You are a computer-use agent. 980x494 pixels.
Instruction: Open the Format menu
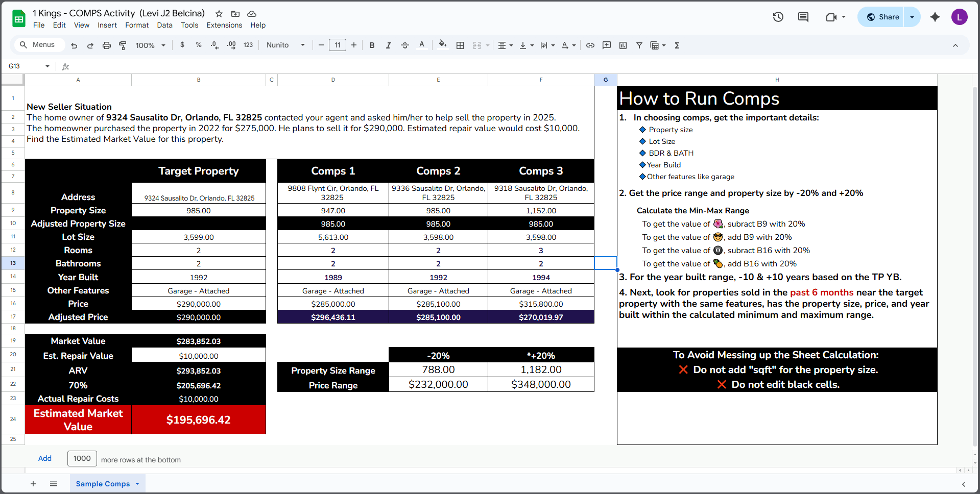tap(137, 25)
